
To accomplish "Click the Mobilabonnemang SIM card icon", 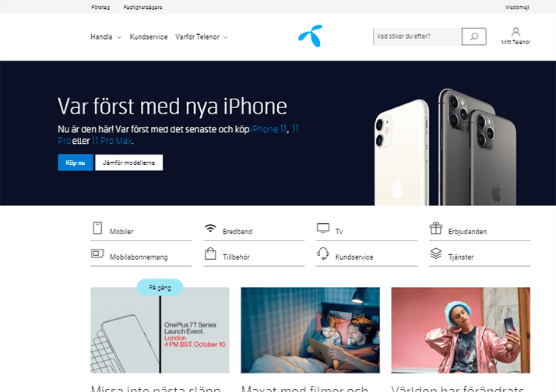I will pos(97,254).
